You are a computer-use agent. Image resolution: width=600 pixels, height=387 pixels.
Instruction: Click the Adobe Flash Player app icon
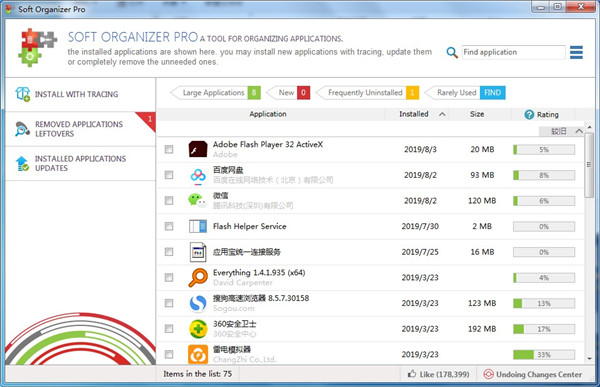(198, 149)
